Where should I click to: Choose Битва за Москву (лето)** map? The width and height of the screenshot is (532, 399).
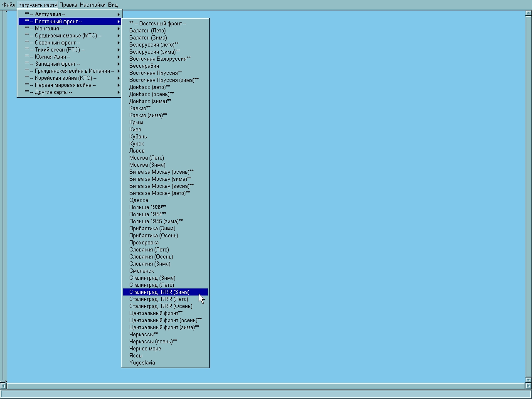coord(165,193)
